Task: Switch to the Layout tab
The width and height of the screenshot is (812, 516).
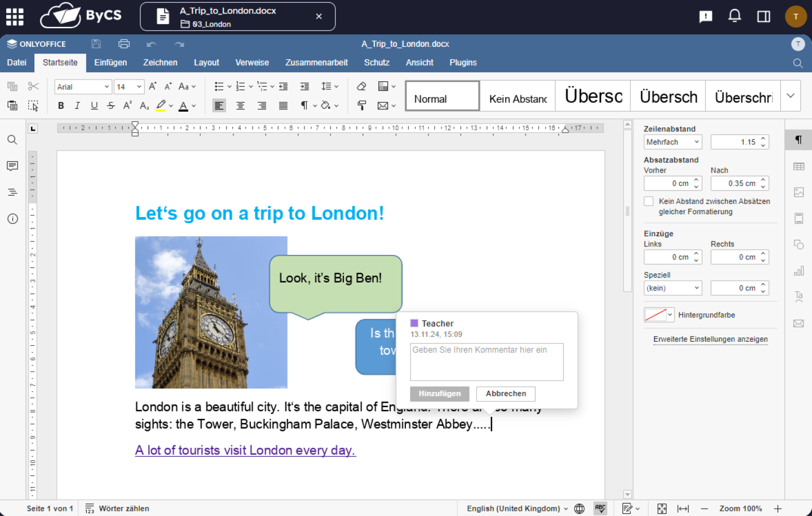Action: (x=206, y=63)
